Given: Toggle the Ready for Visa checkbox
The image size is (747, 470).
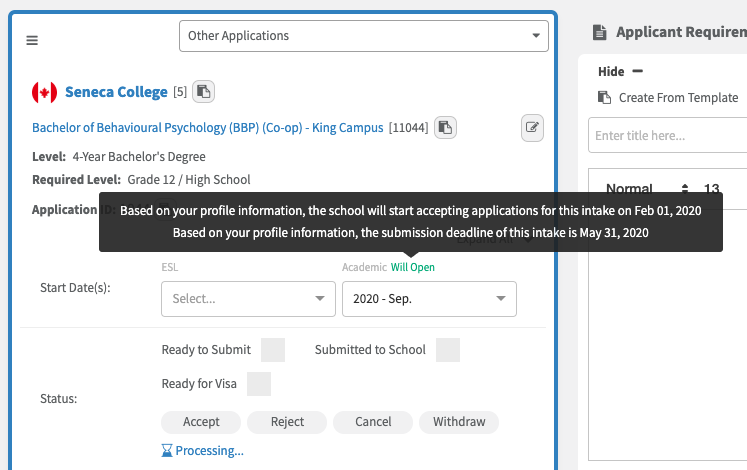Looking at the screenshot, I should (x=259, y=384).
